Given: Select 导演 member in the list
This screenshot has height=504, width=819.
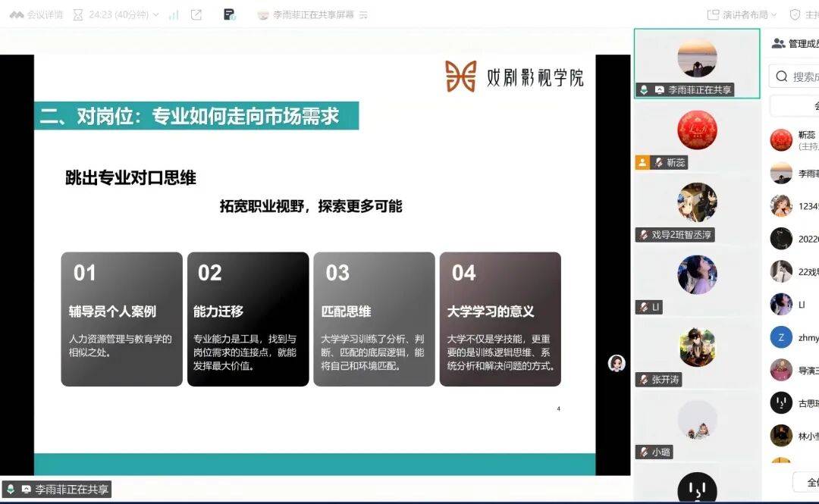Looking at the screenshot, I should (x=795, y=371).
